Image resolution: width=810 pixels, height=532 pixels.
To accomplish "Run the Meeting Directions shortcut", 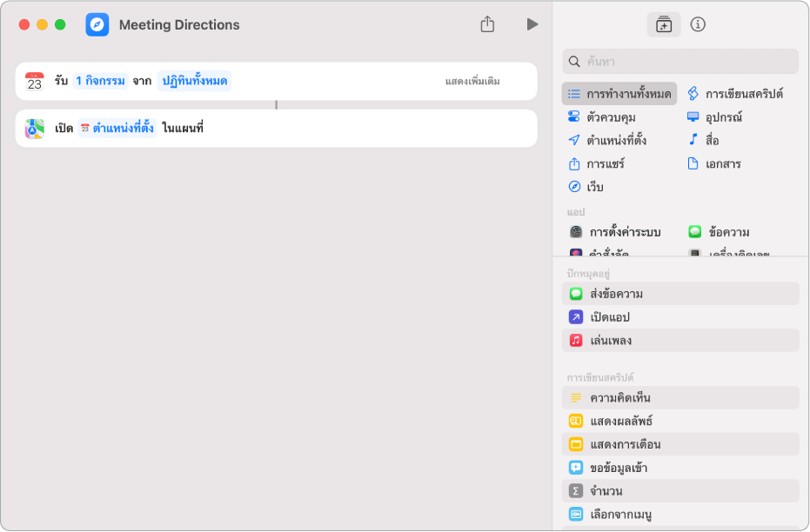I will pyautogui.click(x=532, y=24).
